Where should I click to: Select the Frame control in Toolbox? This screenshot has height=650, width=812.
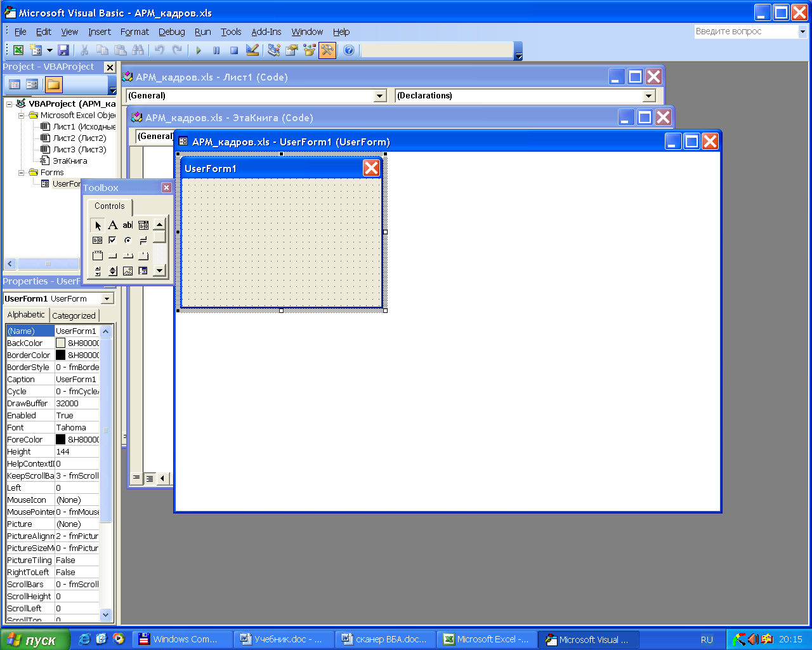(x=97, y=256)
